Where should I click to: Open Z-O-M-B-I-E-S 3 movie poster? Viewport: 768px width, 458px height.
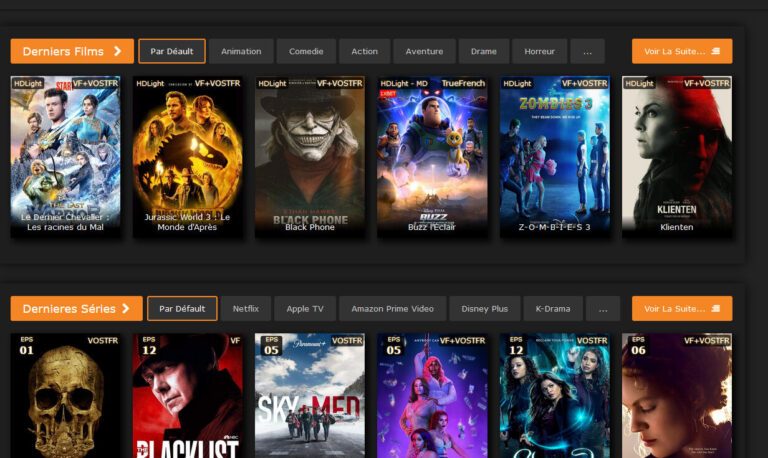[x=554, y=157]
